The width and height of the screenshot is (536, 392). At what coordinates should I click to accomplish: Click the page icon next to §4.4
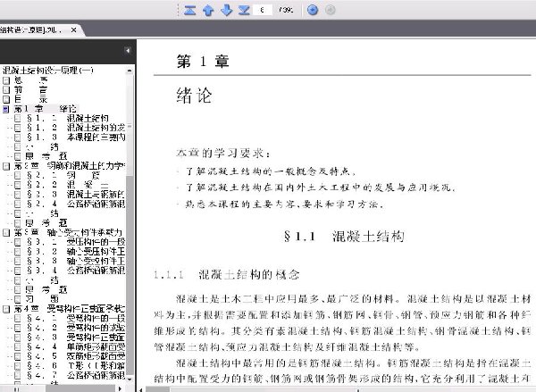(18, 346)
